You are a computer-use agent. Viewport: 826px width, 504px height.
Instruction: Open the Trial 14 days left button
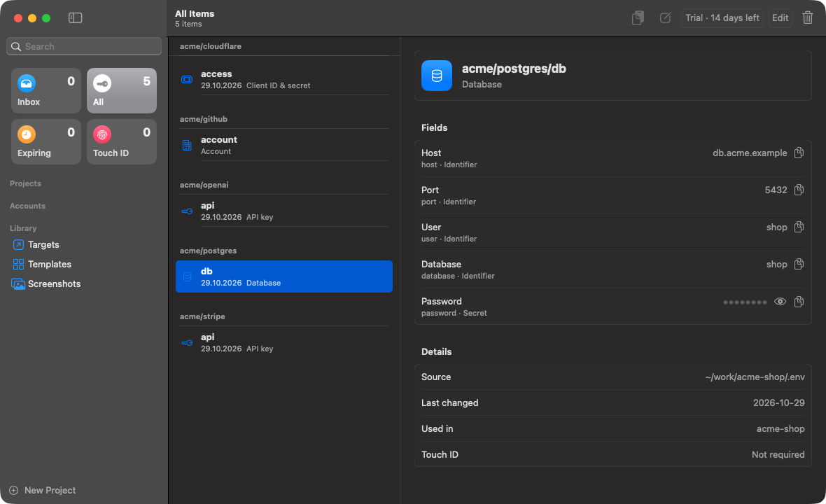tap(722, 18)
